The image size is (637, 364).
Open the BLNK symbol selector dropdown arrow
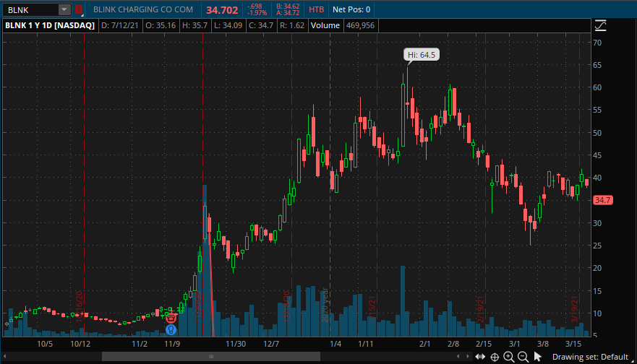coord(64,9)
